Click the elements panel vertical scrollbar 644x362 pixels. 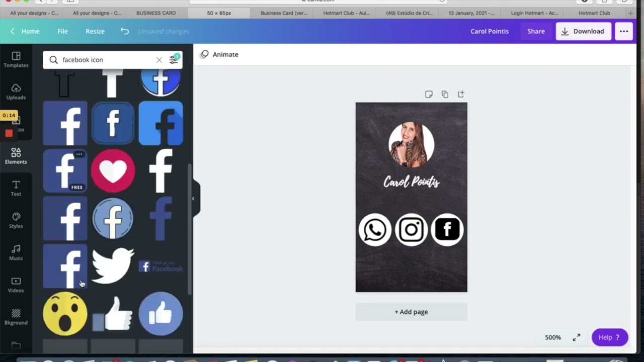[x=189, y=229]
